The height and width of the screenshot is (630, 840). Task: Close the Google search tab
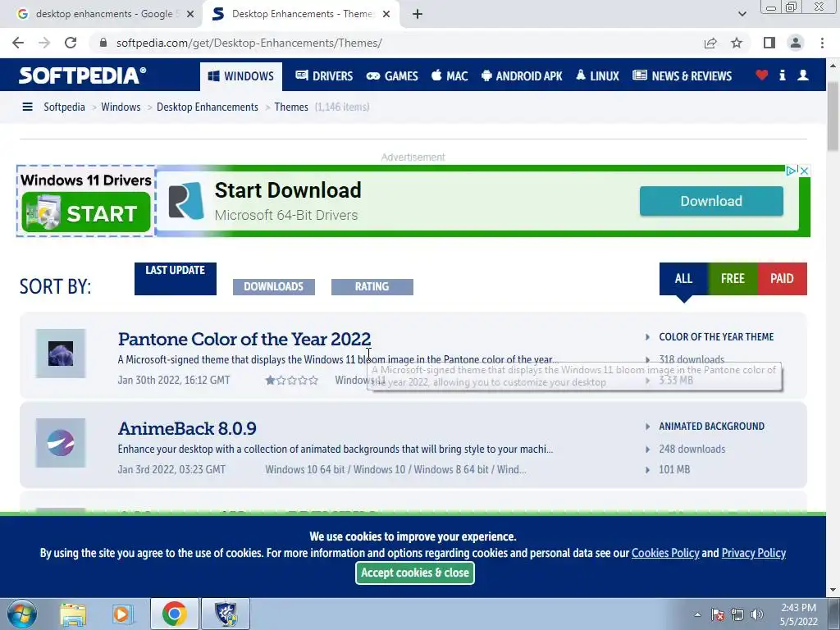190,14
